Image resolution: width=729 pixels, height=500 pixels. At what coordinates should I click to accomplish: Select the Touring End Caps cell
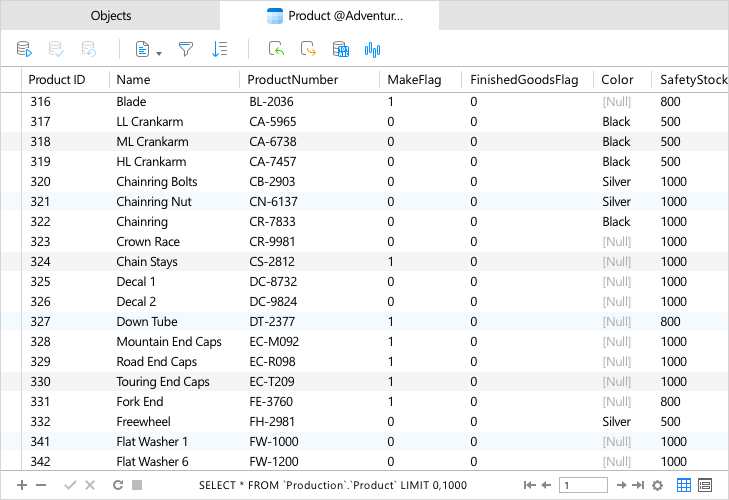coord(163,381)
